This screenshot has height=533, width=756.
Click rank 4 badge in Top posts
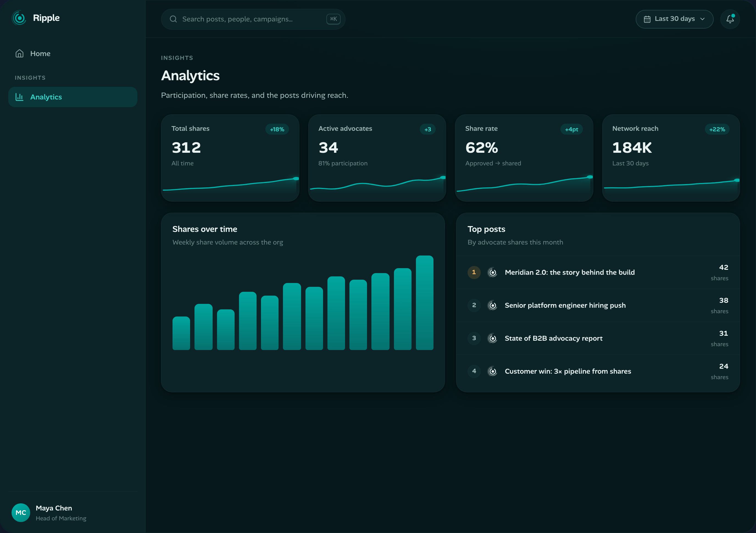pos(474,371)
